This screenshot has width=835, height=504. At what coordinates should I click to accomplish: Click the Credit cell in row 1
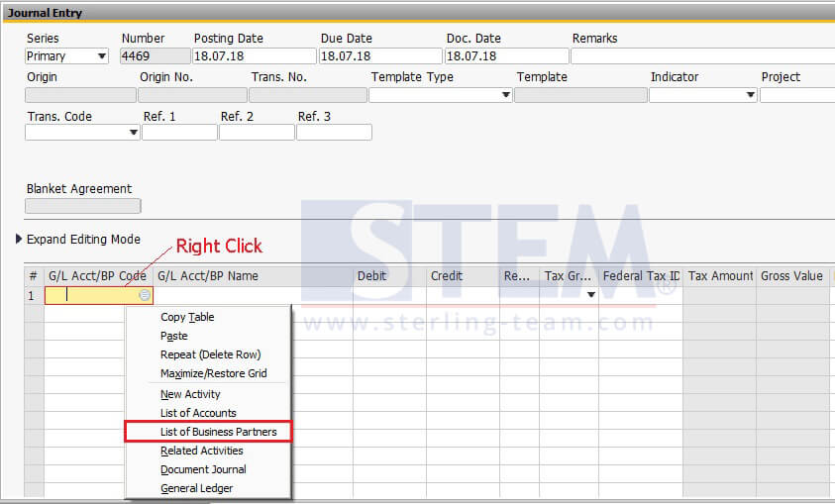coord(463,295)
